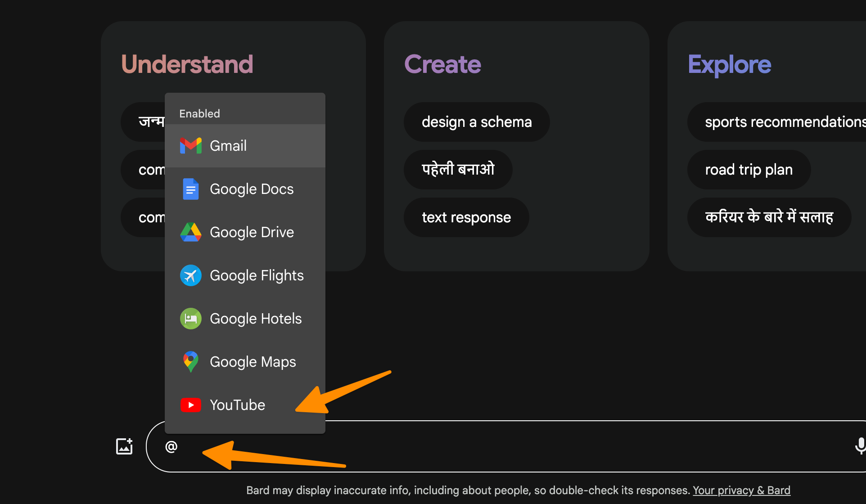Click the Google Hotels bed icon

[190, 319]
